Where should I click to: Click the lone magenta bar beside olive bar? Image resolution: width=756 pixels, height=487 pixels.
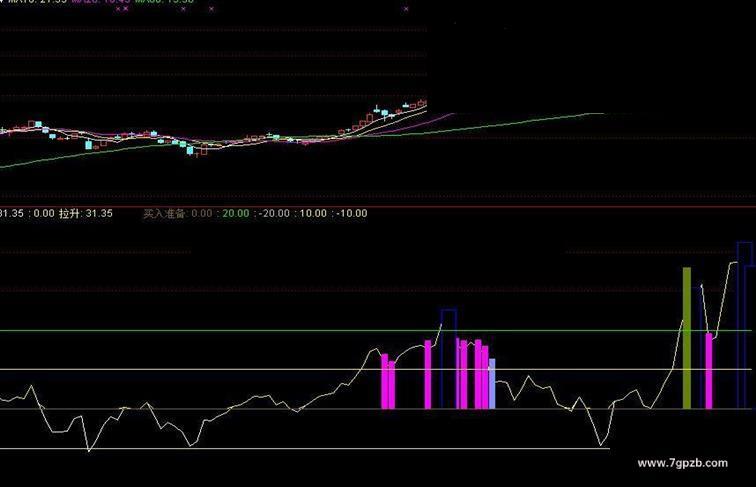click(709, 371)
